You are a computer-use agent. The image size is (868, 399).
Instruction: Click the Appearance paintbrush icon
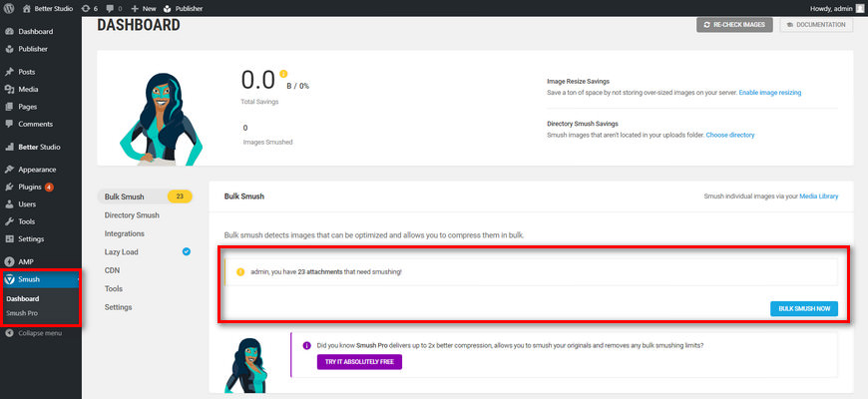tap(9, 170)
